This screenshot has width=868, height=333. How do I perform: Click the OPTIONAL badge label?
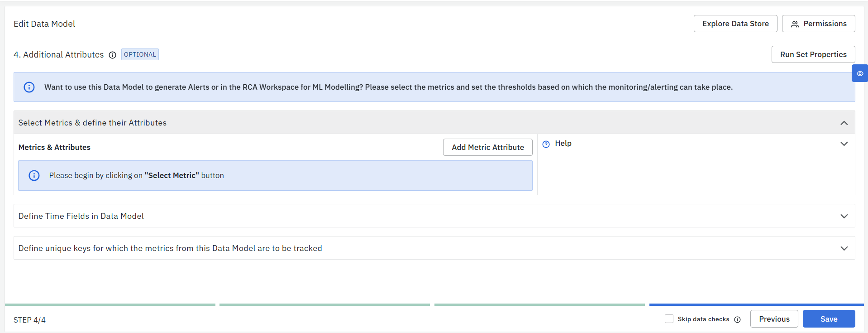pyautogui.click(x=140, y=54)
